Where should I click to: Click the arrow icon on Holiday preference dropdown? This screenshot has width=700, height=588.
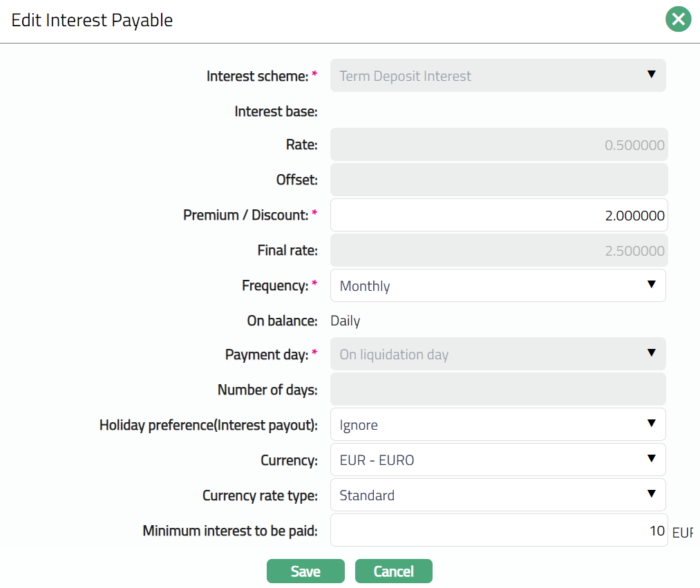651,424
